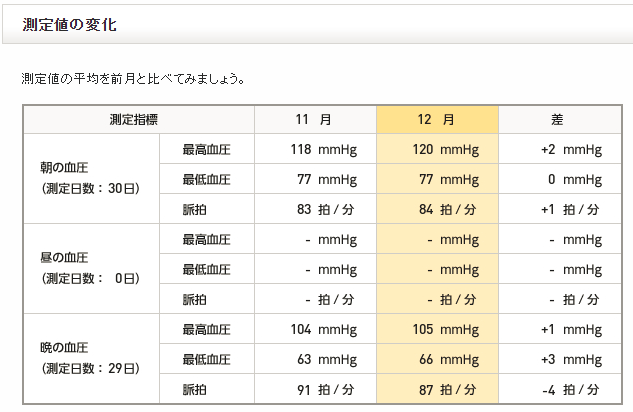Select the 朝の血圧 row group cell

[91, 178]
